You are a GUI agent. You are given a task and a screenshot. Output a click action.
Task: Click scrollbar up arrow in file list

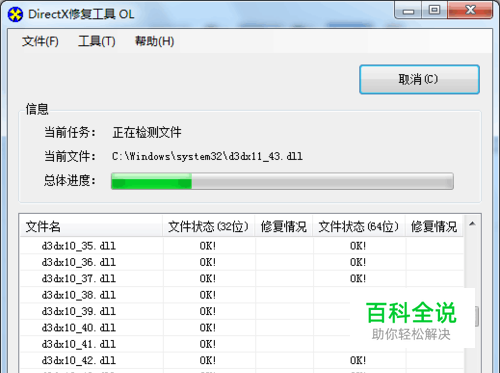[472, 224]
